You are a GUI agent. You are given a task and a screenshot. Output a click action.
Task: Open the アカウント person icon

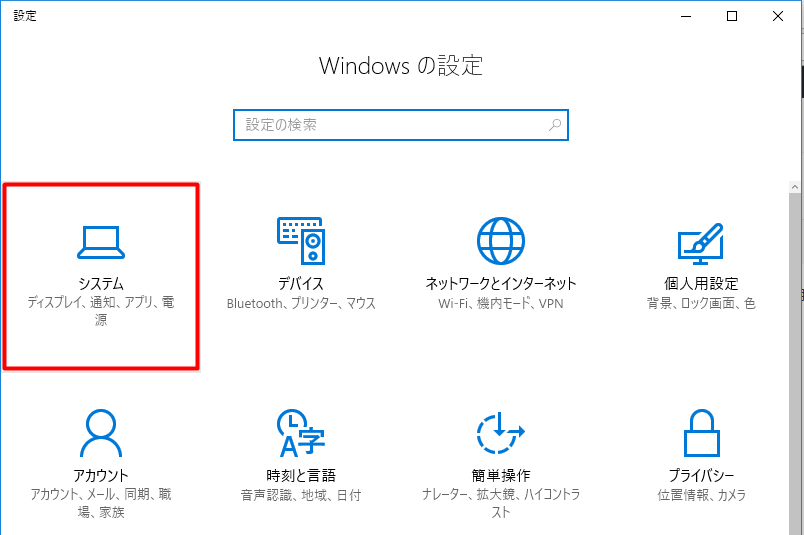(x=101, y=433)
